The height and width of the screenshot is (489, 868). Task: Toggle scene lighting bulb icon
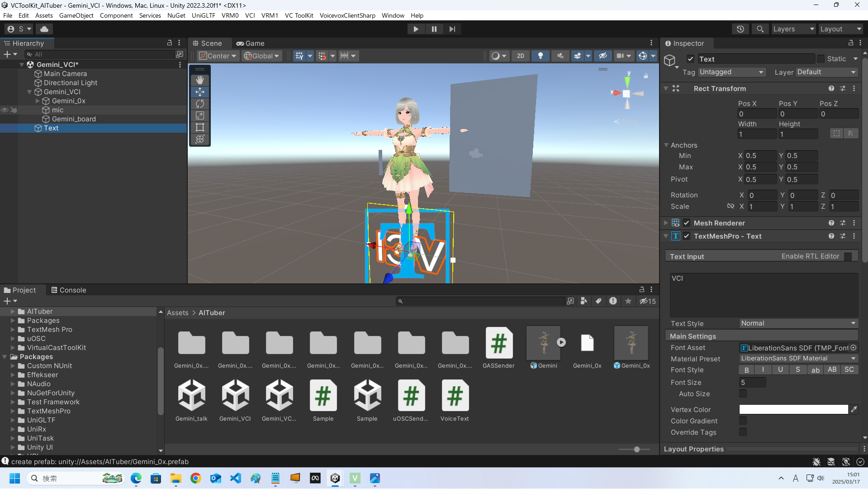pyautogui.click(x=541, y=56)
